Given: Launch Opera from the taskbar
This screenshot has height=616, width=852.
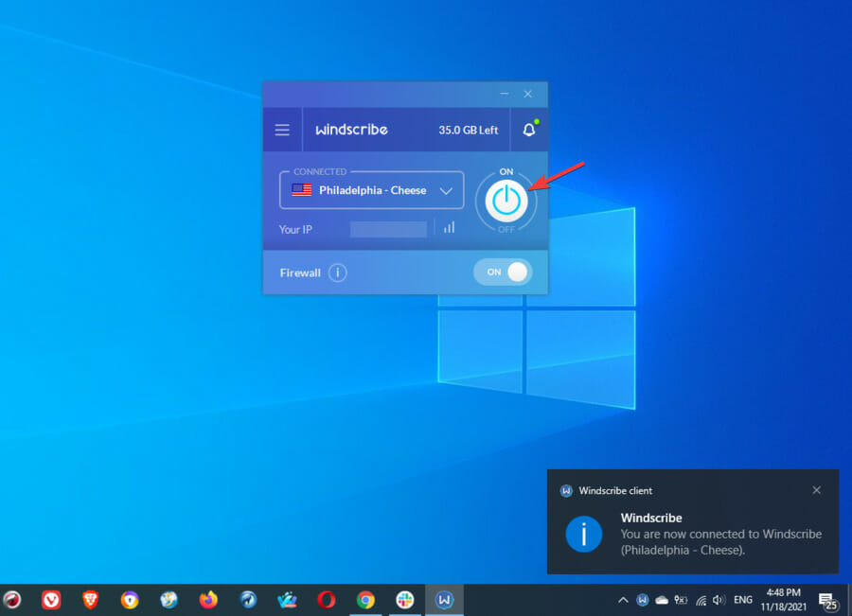Looking at the screenshot, I should coord(326,599).
